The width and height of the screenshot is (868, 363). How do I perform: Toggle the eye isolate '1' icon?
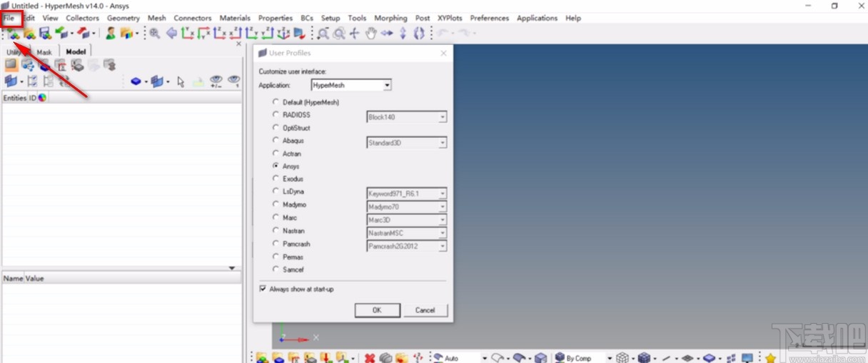click(233, 81)
